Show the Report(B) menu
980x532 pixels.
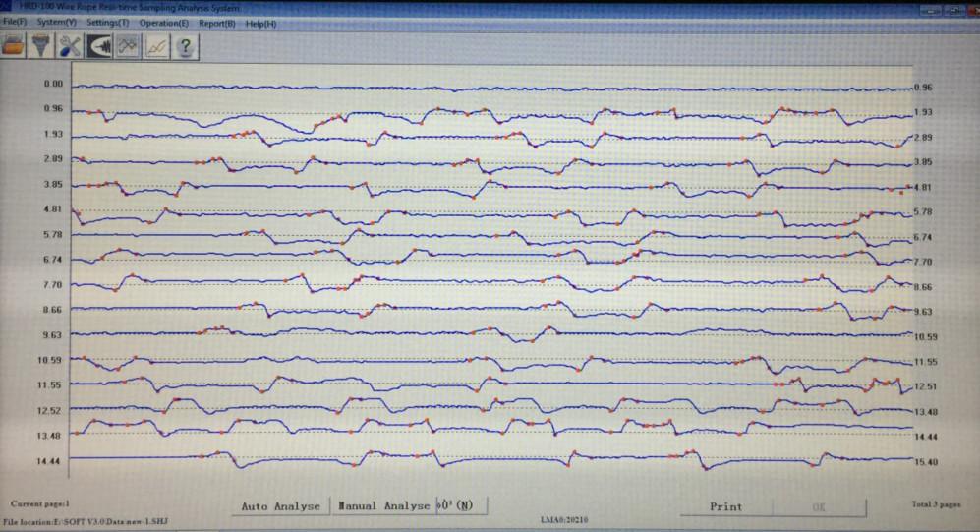[216, 22]
